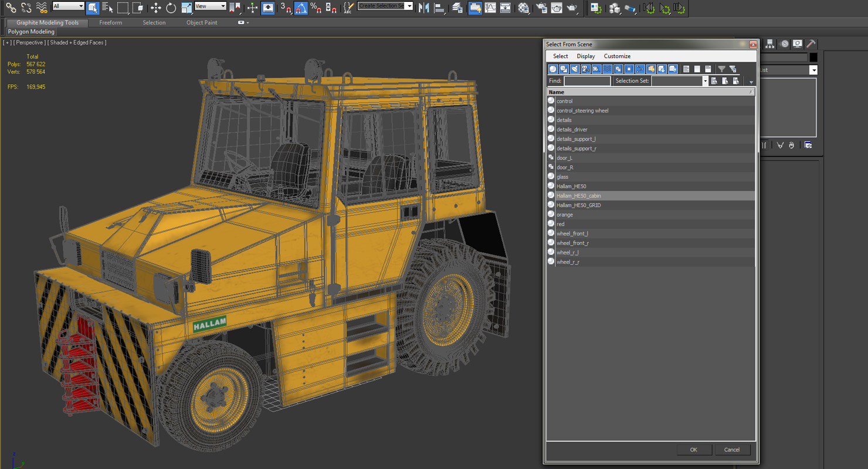868x469 pixels.
Task: Activate Select and Move tool
Action: point(156,8)
